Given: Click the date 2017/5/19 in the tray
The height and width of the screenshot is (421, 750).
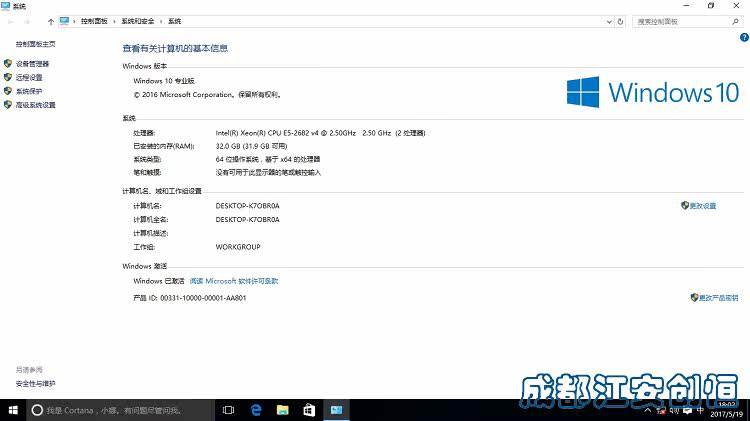Looking at the screenshot, I should (x=726, y=414).
